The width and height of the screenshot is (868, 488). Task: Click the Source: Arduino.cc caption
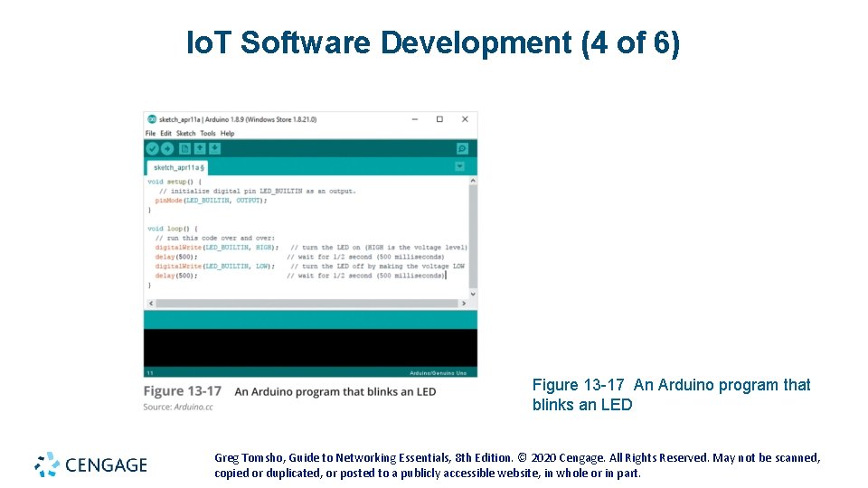[x=178, y=407]
